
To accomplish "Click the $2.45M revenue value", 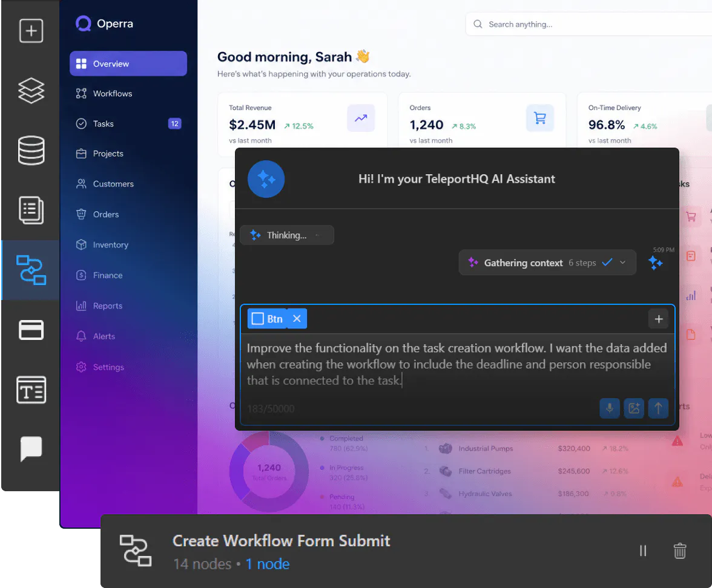I will tap(252, 125).
